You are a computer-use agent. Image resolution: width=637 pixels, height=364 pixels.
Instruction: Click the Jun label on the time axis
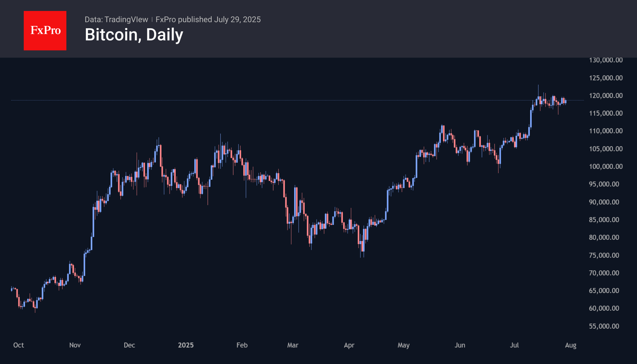[460, 345]
